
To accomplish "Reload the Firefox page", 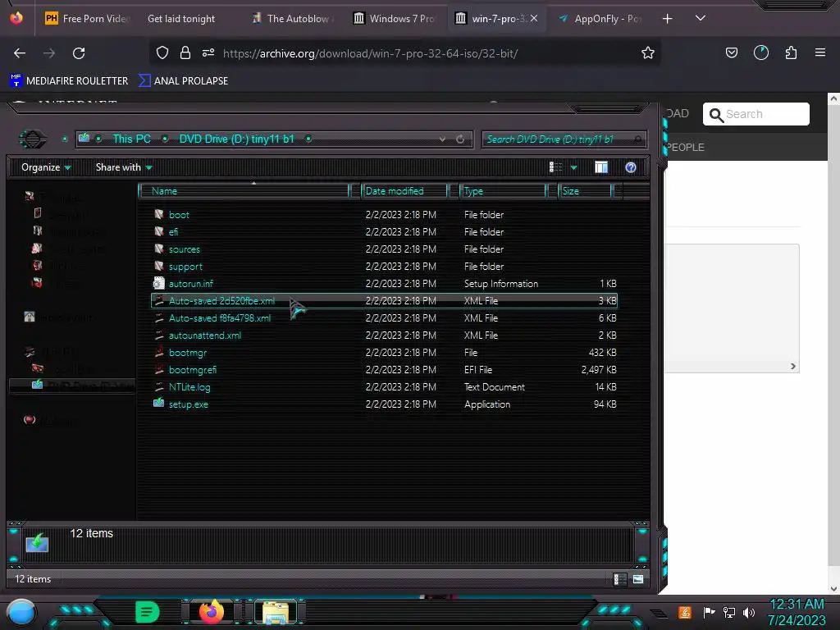I will click(x=79, y=53).
